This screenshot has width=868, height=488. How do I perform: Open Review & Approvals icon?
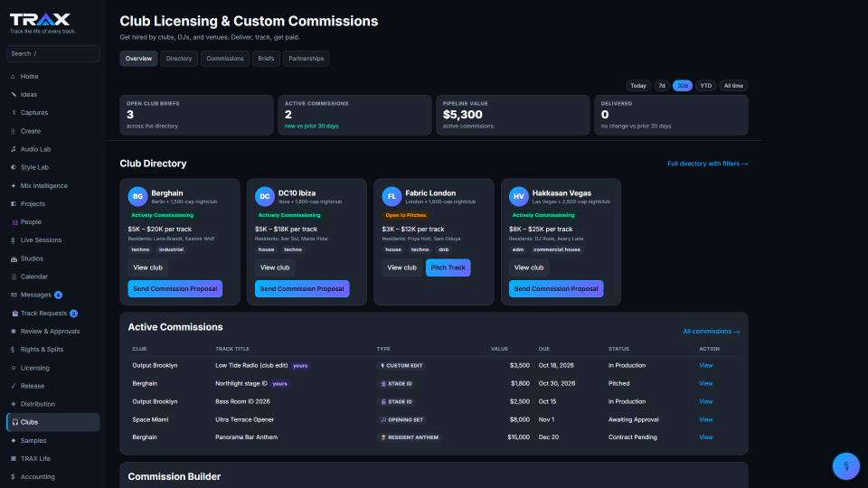pyautogui.click(x=14, y=332)
